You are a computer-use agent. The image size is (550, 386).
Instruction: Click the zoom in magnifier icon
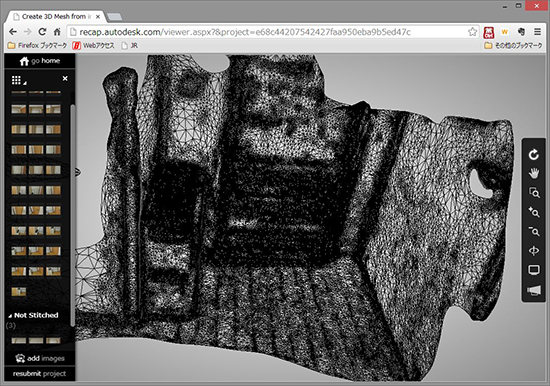click(x=534, y=212)
